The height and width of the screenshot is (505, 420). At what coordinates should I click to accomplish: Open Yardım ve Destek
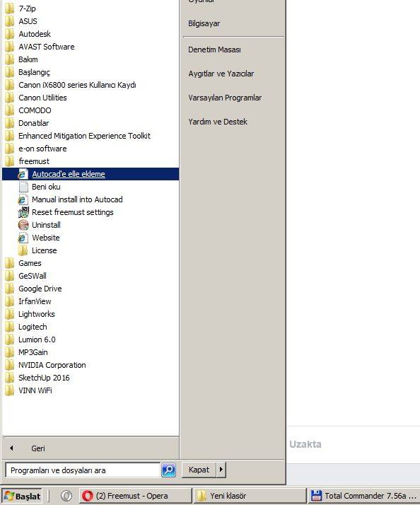coord(218,122)
